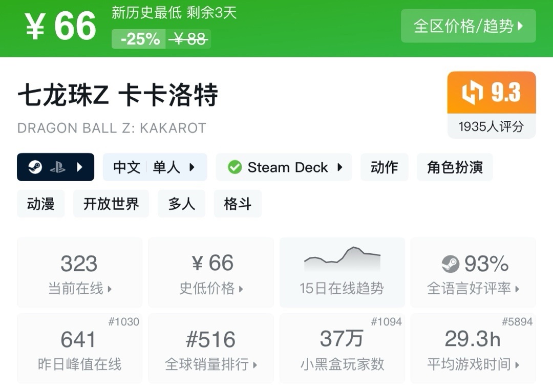The height and width of the screenshot is (392, 553).
Task: Select the 多人 tag
Action: pyautogui.click(x=181, y=204)
